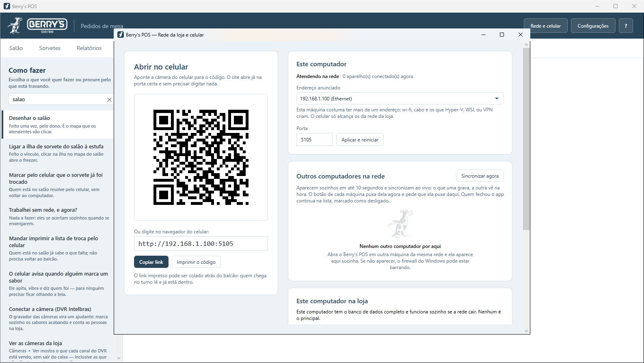Image resolution: width=644 pixels, height=363 pixels.
Task: Click the QR code image
Action: (201, 157)
